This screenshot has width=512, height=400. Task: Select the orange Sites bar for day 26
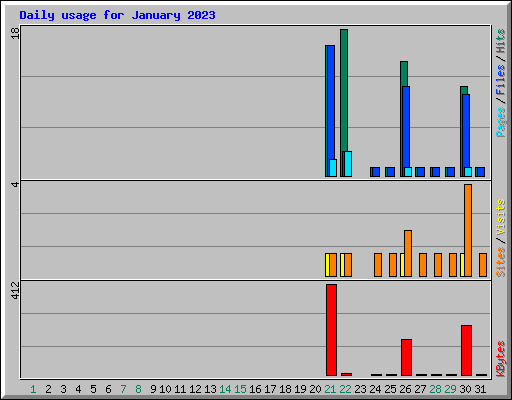tap(408, 253)
